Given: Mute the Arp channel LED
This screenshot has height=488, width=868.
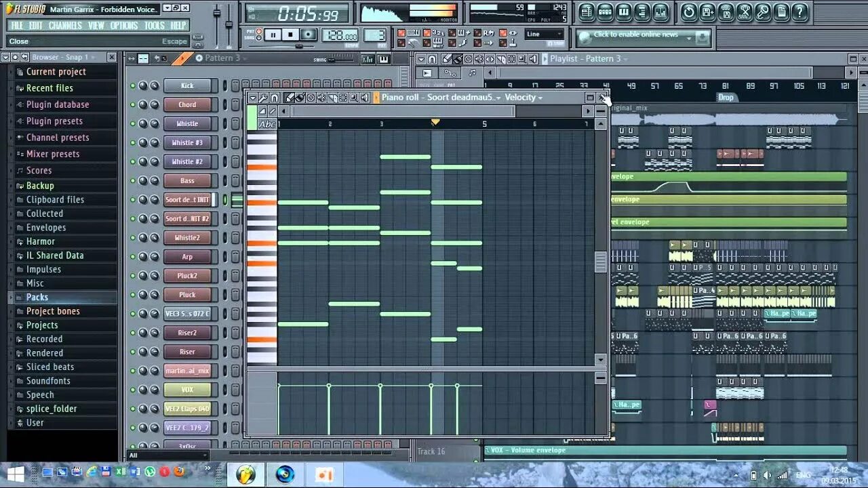Looking at the screenshot, I should [x=133, y=257].
